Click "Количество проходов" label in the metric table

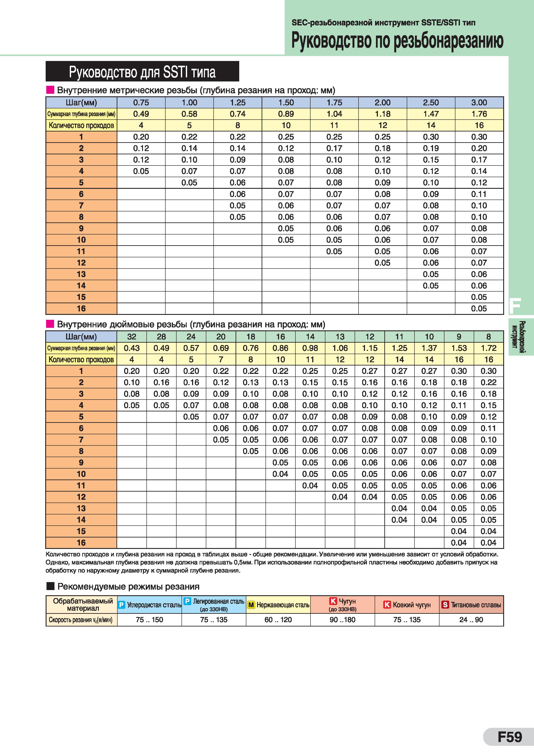pos(81,125)
